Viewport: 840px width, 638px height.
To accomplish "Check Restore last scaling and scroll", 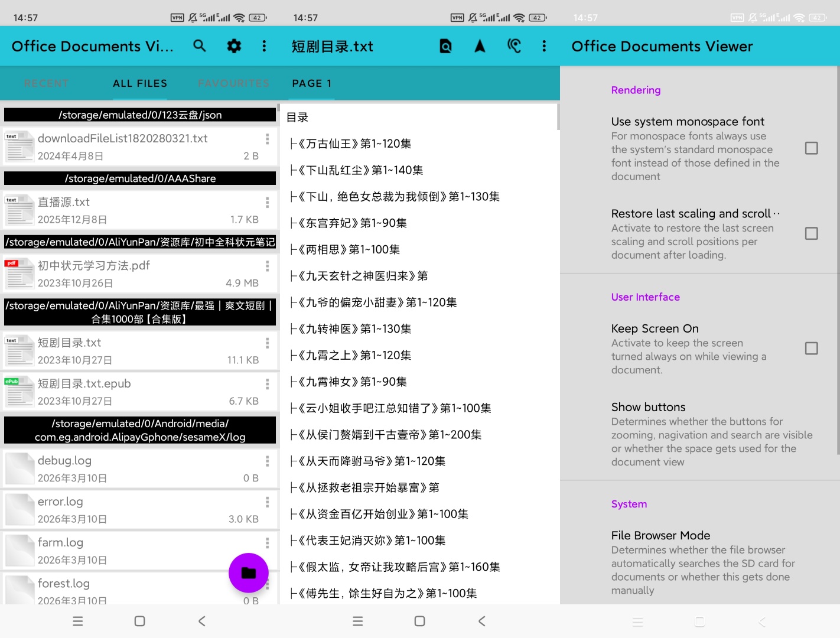I will (x=810, y=233).
